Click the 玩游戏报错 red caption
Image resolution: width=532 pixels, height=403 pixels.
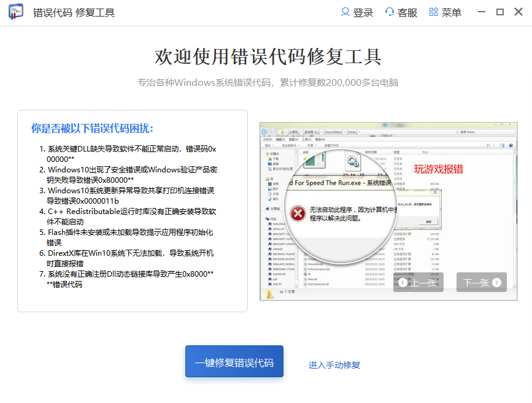click(x=438, y=169)
